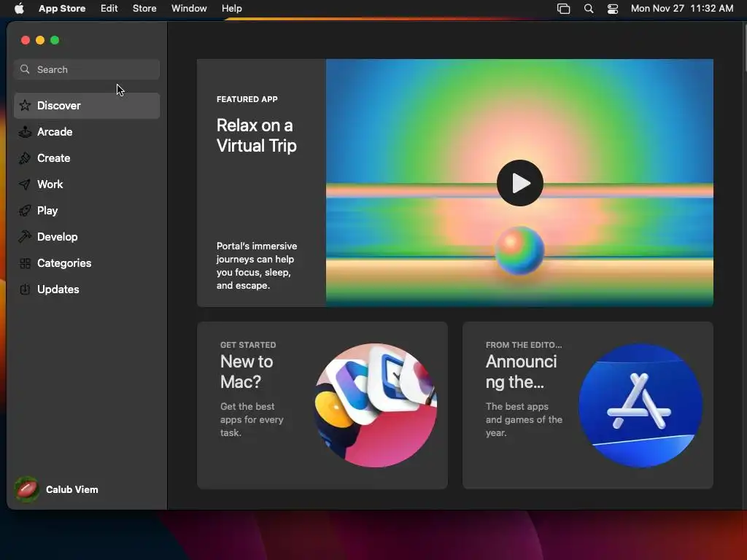Click in the Search field

87,69
